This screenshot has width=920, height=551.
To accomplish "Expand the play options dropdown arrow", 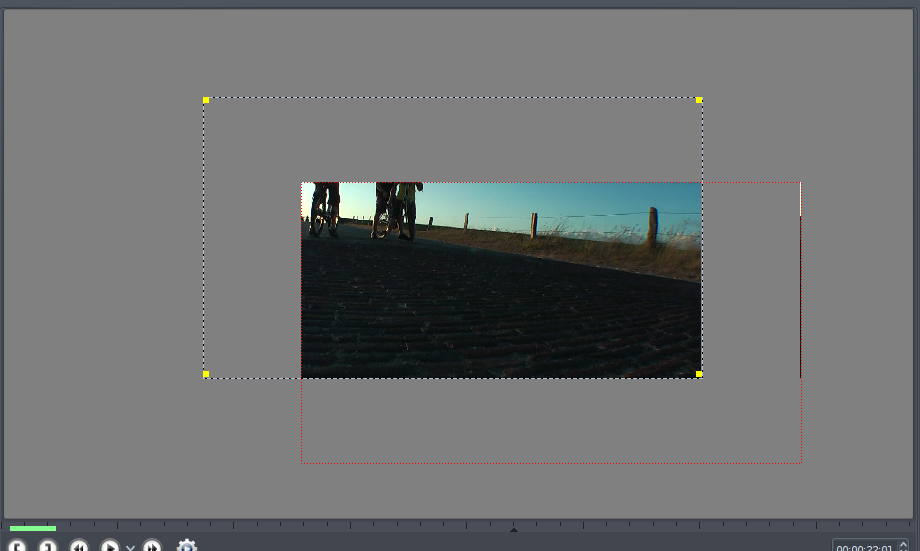I will tap(131, 548).
